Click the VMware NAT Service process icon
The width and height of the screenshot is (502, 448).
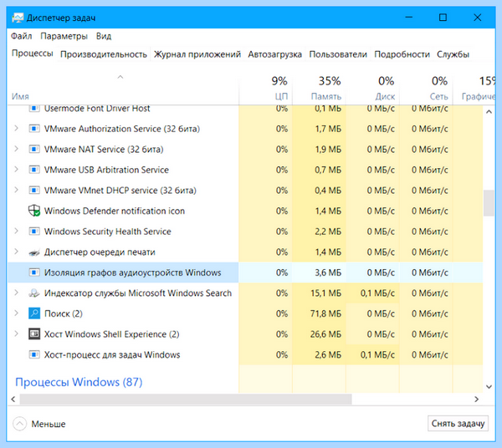(34, 150)
